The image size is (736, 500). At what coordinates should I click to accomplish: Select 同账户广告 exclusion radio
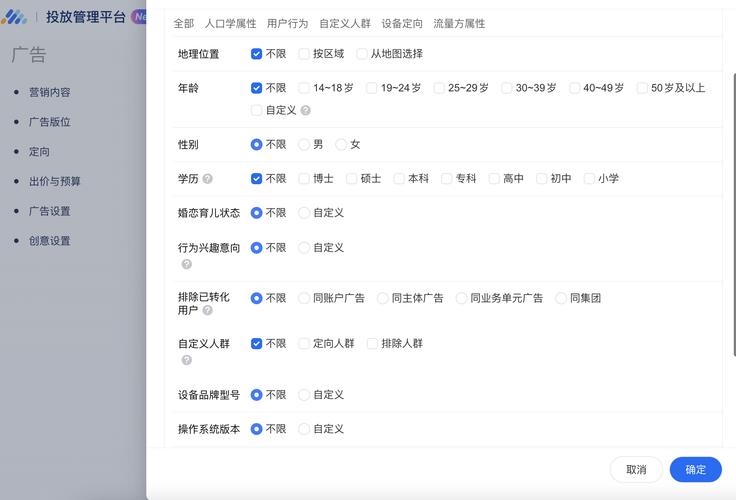304,298
